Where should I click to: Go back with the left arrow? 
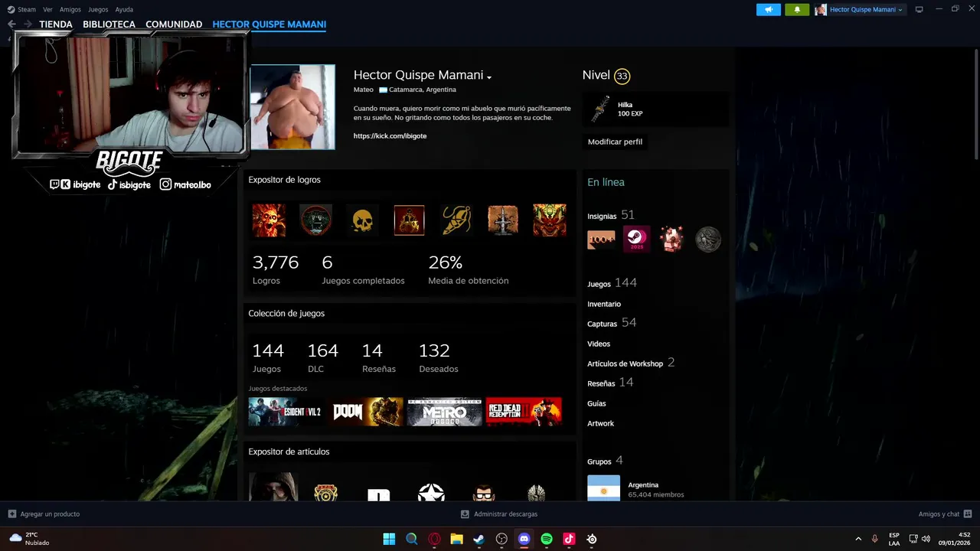tap(11, 24)
